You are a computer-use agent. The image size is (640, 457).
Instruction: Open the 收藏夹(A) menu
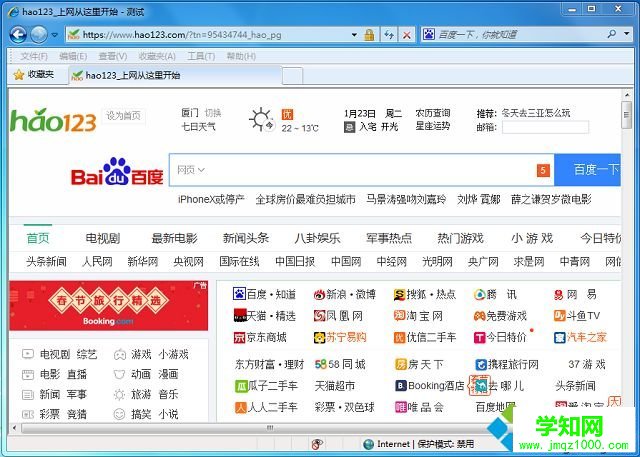[x=157, y=56]
